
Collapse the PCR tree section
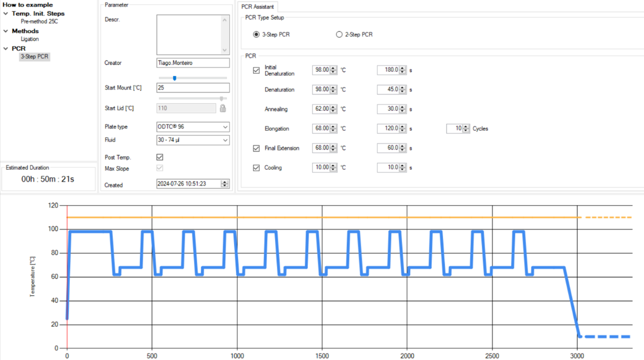pyautogui.click(x=5, y=48)
